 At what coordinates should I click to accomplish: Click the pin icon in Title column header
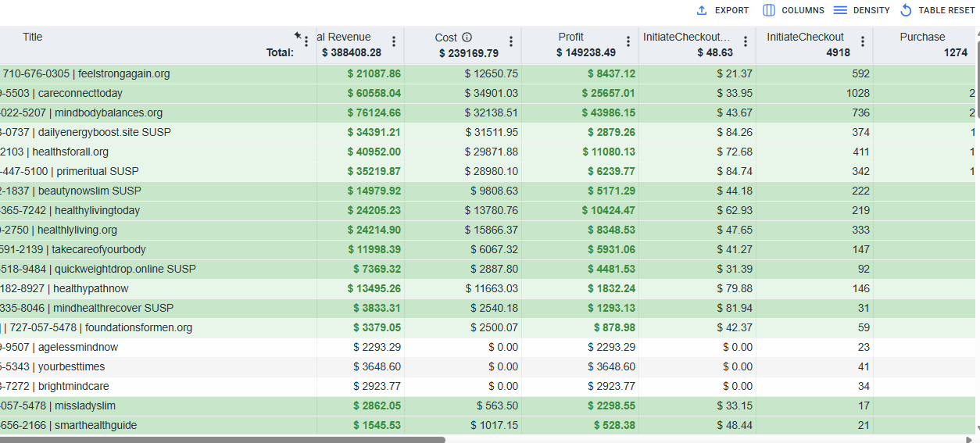298,36
